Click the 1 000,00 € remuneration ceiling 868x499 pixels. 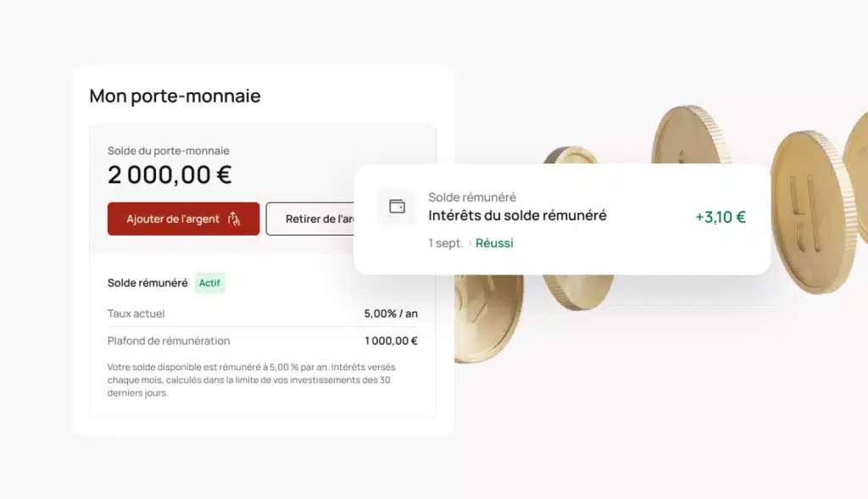(391, 341)
